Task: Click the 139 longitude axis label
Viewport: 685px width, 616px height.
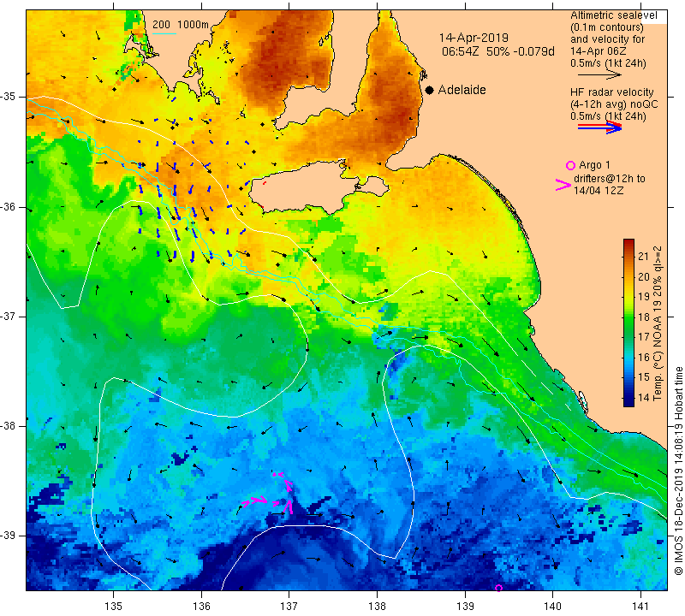Action: tap(465, 606)
